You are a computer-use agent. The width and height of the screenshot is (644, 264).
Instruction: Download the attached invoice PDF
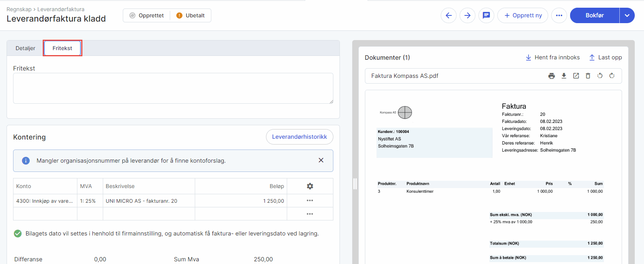(x=564, y=76)
